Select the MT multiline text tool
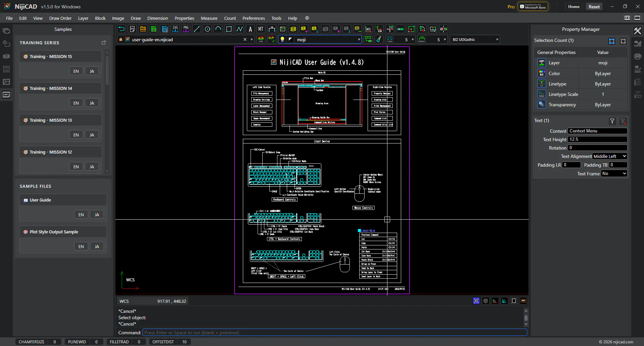Image resolution: width=644 pixels, height=346 pixels. [261, 29]
